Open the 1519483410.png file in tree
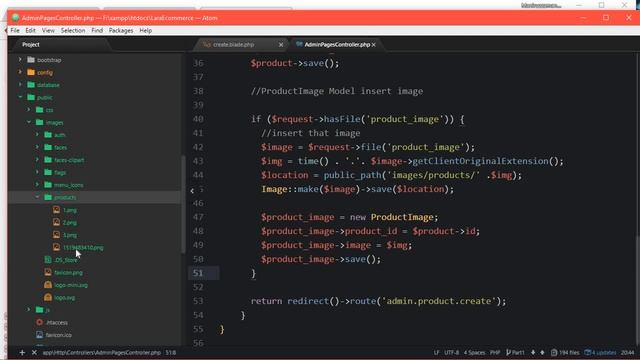This screenshot has width=640, height=360. tap(83, 247)
